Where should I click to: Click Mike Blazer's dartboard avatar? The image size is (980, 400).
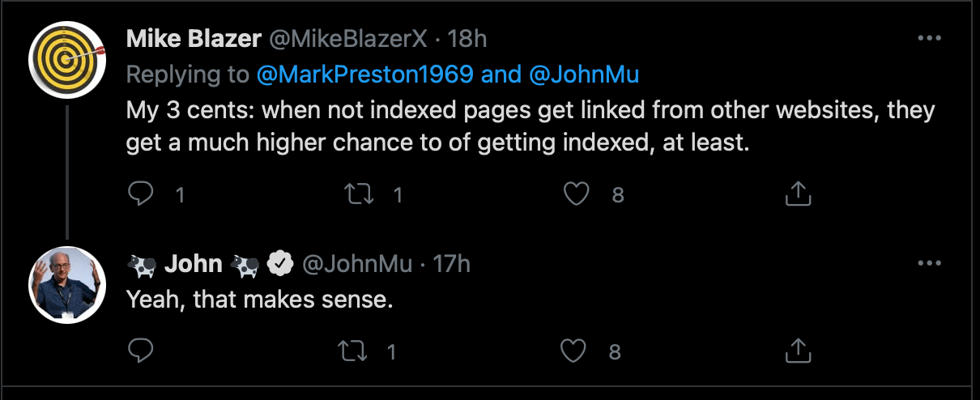click(x=68, y=58)
